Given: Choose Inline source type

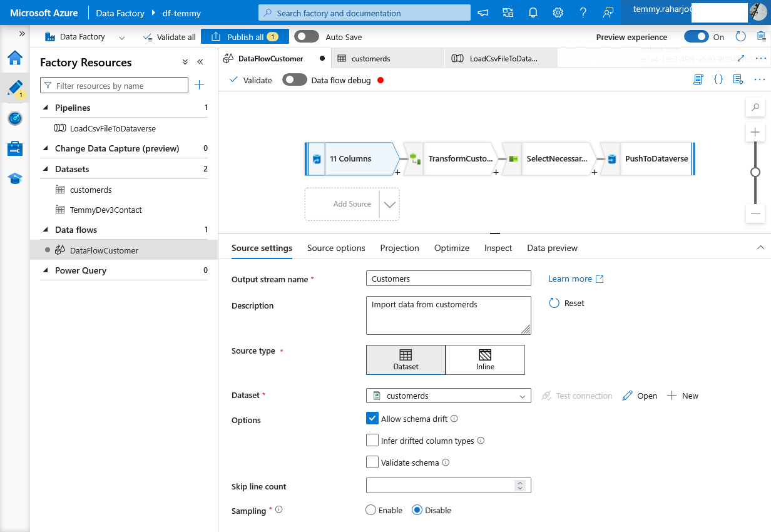Looking at the screenshot, I should coord(485,360).
